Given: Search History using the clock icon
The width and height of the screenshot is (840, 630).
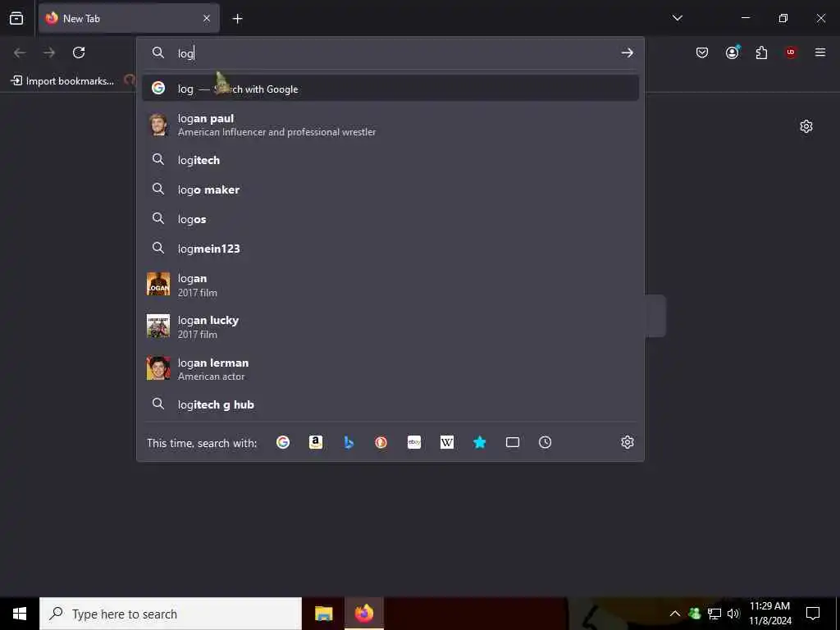Looking at the screenshot, I should pos(545,442).
